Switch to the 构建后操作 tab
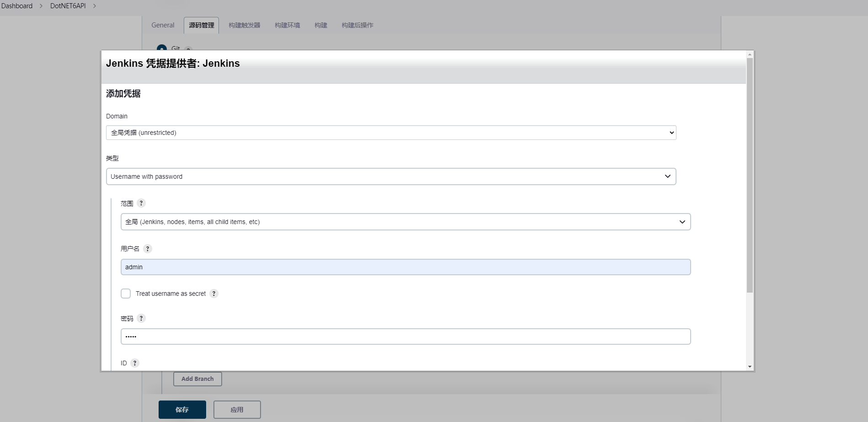This screenshot has height=422, width=868. [357, 25]
